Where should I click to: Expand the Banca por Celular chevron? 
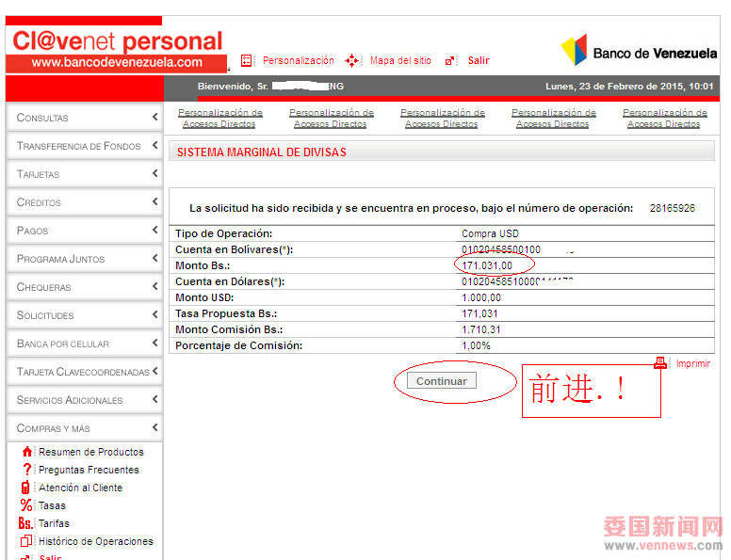[x=155, y=343]
